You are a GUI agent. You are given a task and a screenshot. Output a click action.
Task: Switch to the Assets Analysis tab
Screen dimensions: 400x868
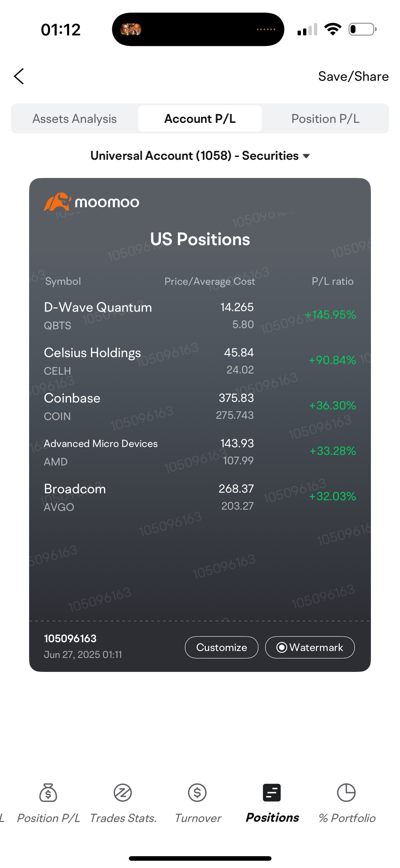[75, 119]
